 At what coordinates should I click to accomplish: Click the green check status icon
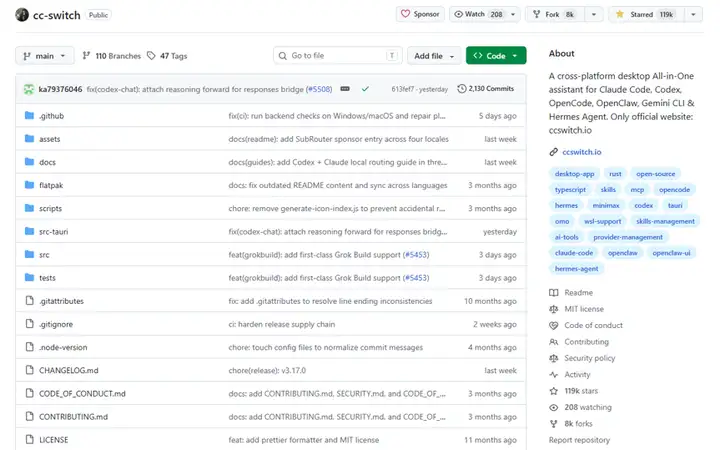[x=365, y=89]
